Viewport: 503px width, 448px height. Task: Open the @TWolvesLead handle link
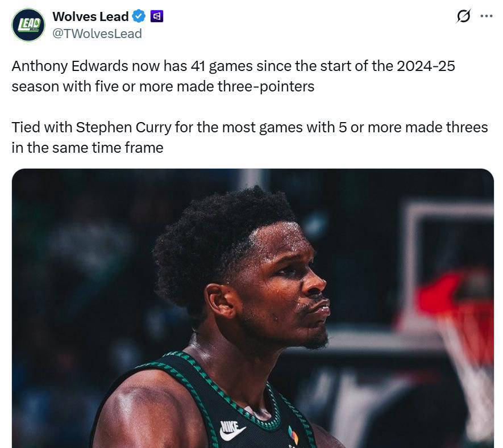97,34
